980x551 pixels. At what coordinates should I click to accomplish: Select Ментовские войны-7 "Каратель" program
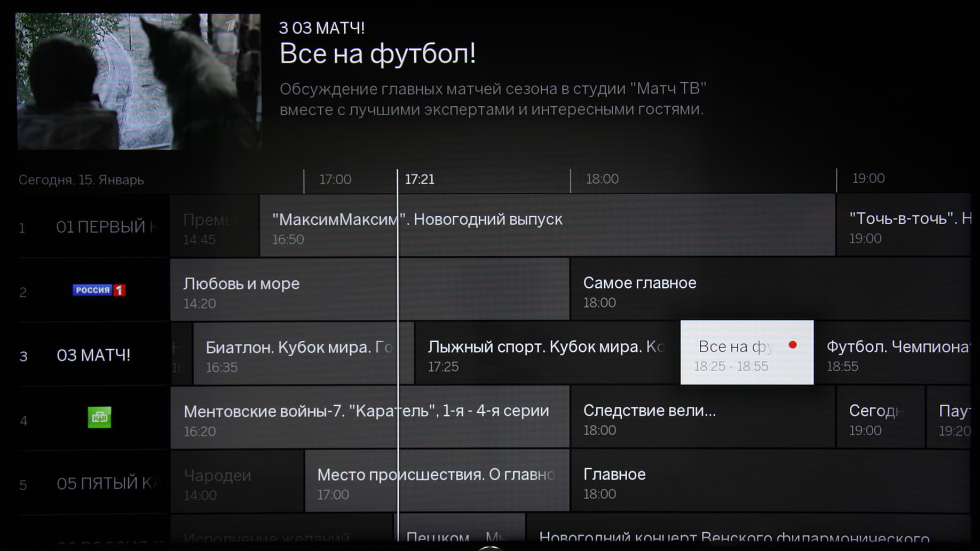pos(370,418)
